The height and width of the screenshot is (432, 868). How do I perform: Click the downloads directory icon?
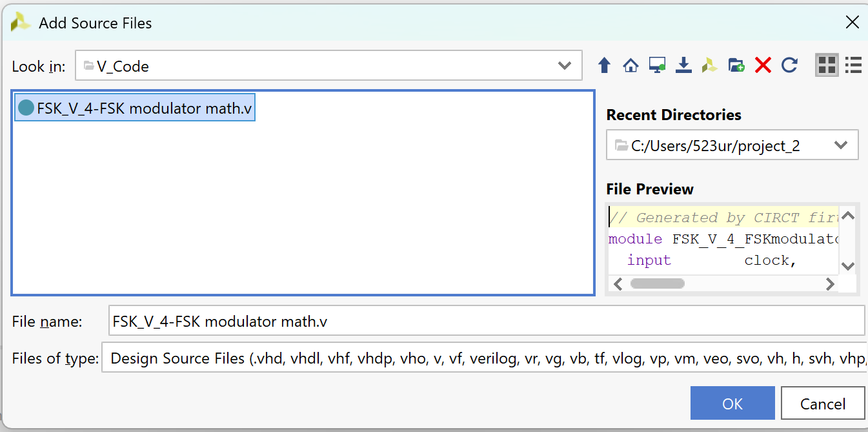[683, 65]
